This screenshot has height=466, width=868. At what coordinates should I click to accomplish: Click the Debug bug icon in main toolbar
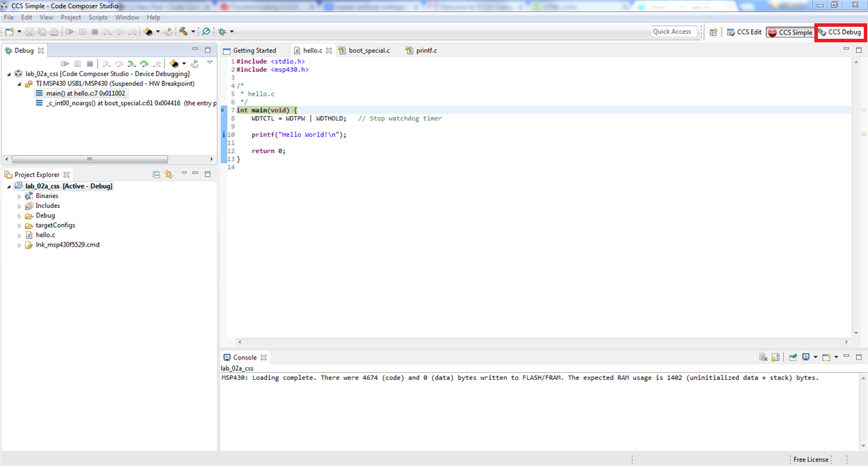point(222,32)
